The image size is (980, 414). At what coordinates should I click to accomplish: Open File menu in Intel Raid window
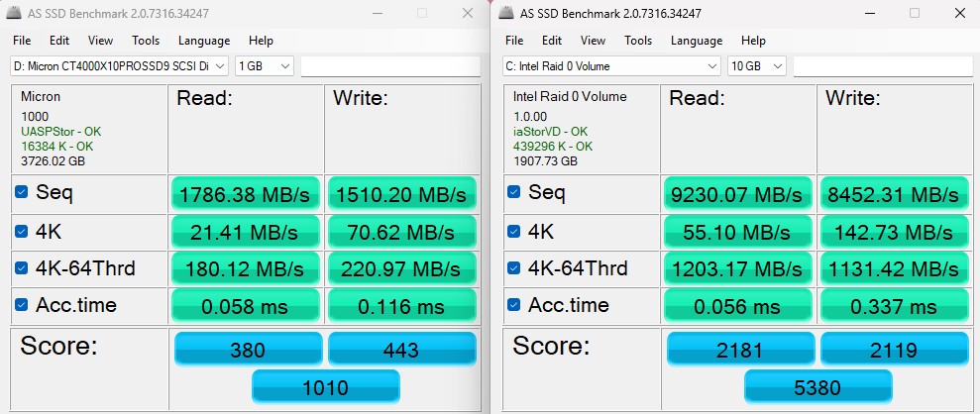coord(514,41)
